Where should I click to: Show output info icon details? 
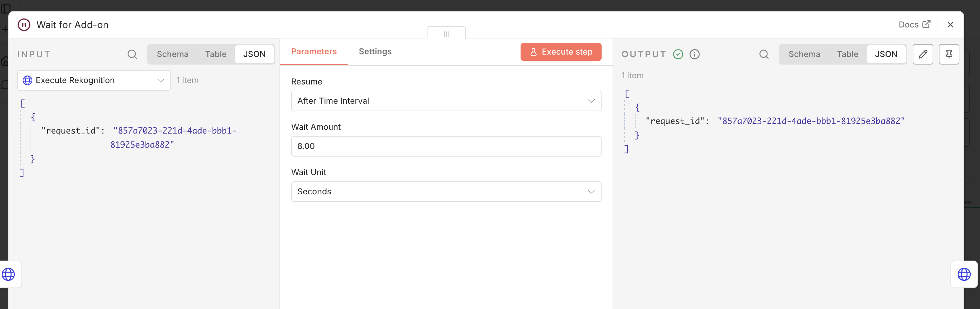695,54
